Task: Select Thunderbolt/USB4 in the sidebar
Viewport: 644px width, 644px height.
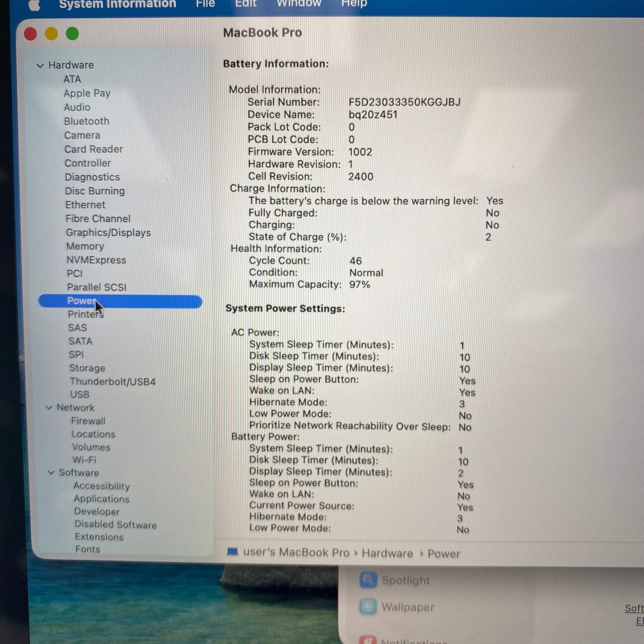Action: (112, 381)
